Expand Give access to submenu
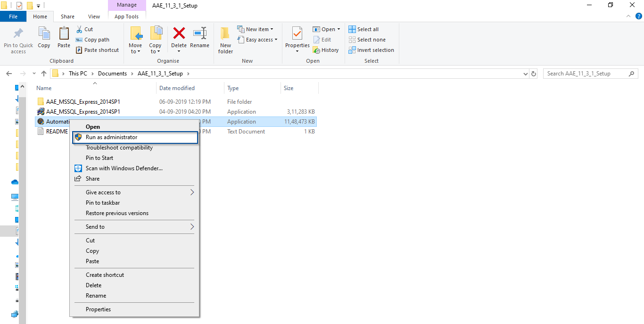This screenshot has width=644, height=324. coord(191,192)
